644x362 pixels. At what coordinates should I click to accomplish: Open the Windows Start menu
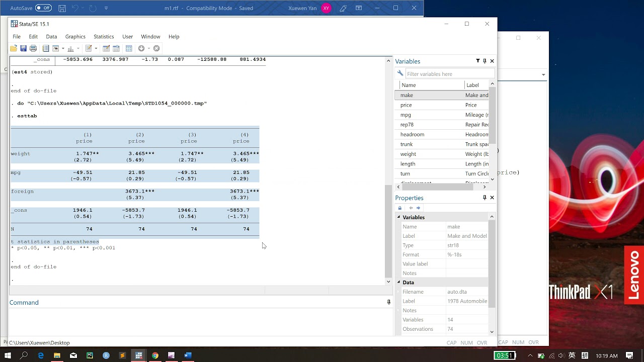pos(8,355)
